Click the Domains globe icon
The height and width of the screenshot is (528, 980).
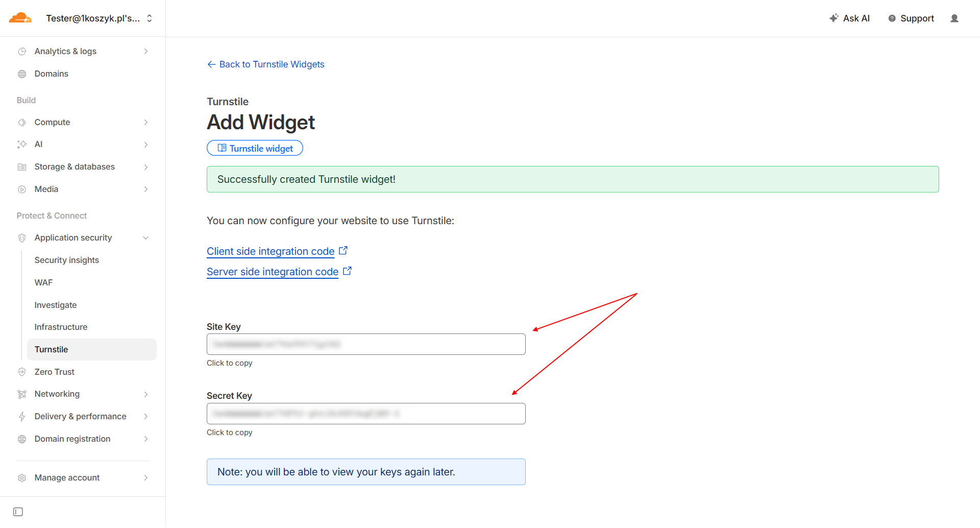(x=22, y=74)
